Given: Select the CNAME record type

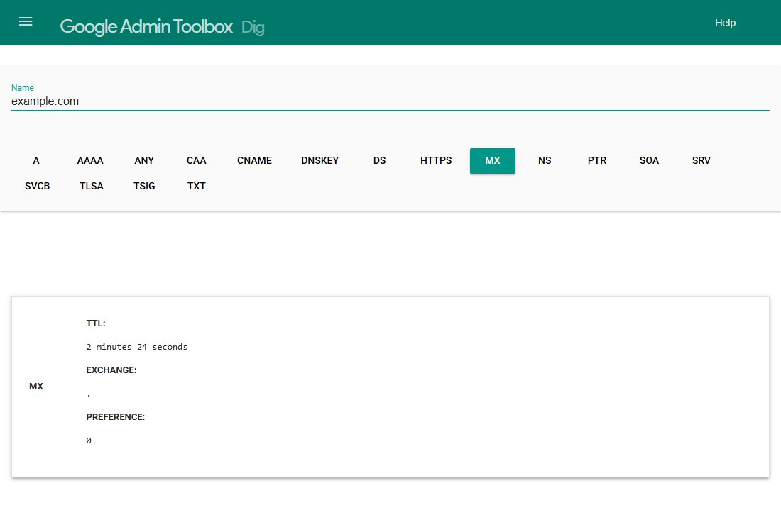Looking at the screenshot, I should (254, 161).
